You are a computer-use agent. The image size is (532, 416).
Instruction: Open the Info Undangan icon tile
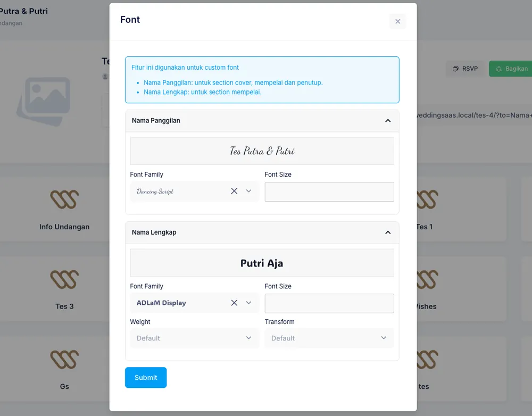(64, 210)
